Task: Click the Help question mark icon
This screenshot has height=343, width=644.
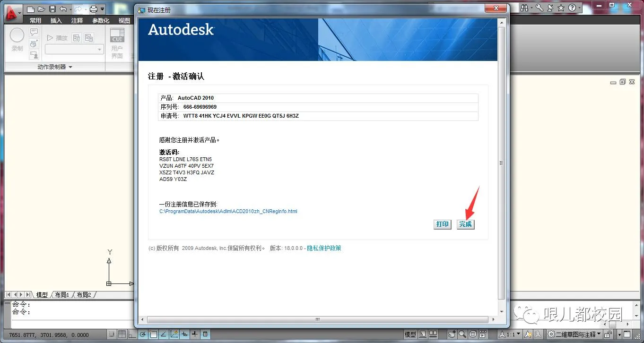Action: point(572,8)
